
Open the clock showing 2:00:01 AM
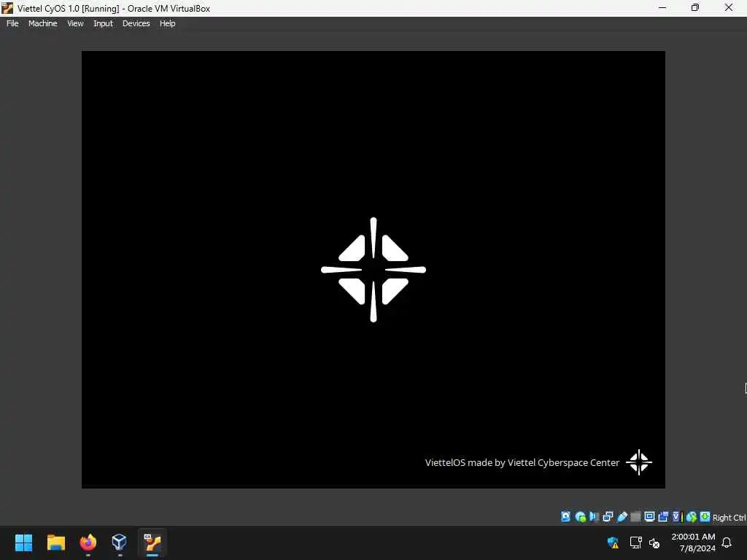pos(693,542)
